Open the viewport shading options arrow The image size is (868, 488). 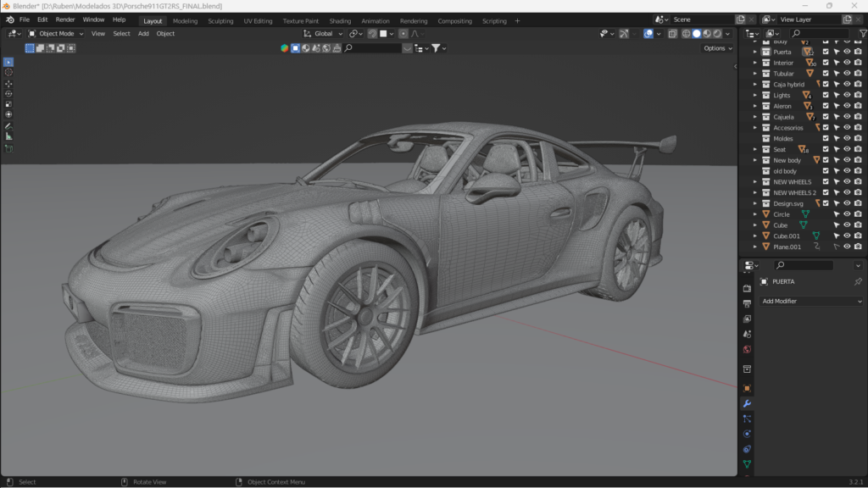tap(728, 34)
